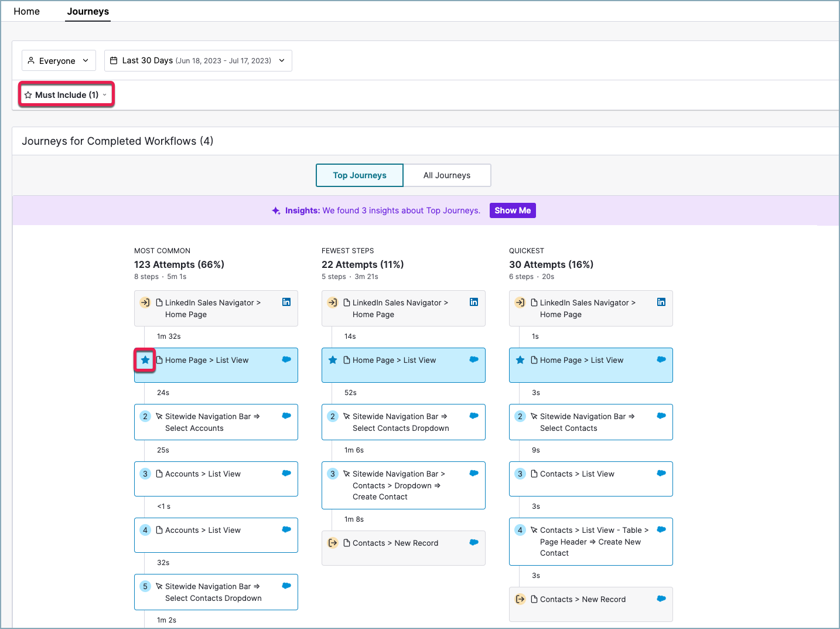Expand the Must Include (1) filter
The height and width of the screenshot is (629, 840).
click(x=66, y=94)
